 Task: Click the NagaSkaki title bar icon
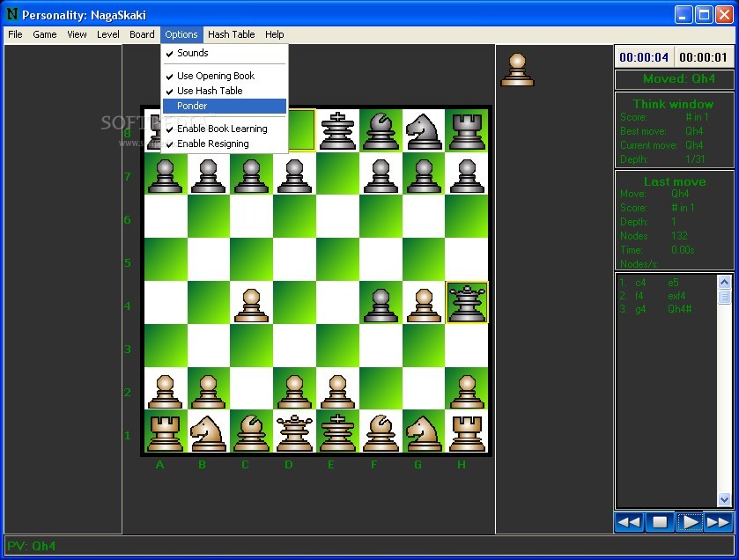point(11,15)
